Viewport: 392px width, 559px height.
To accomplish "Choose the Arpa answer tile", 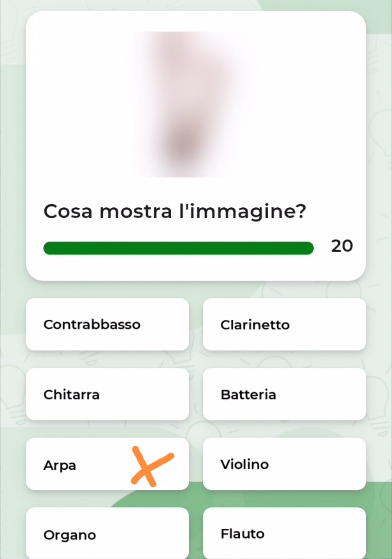I will point(107,464).
